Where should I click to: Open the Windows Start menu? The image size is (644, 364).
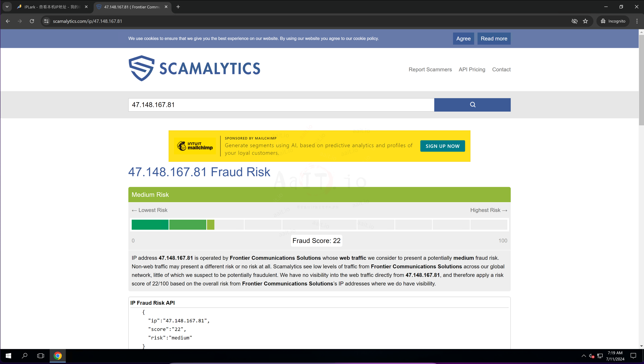pos(8,356)
